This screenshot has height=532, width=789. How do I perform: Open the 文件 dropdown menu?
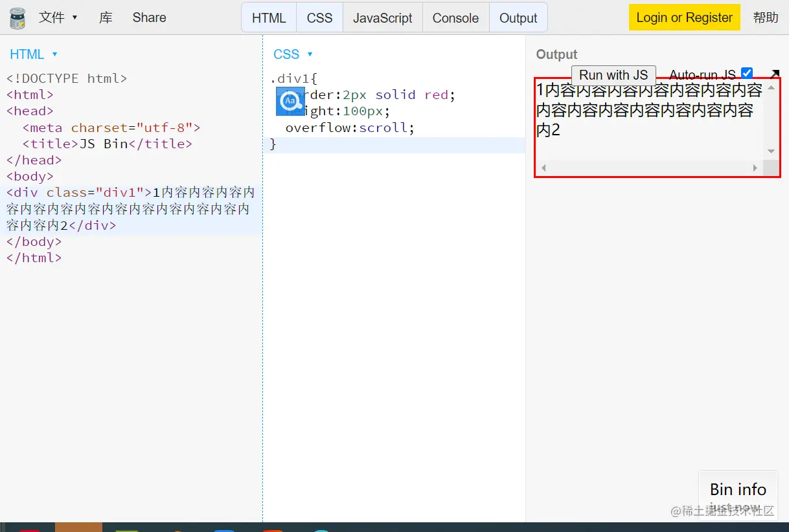[x=58, y=17]
